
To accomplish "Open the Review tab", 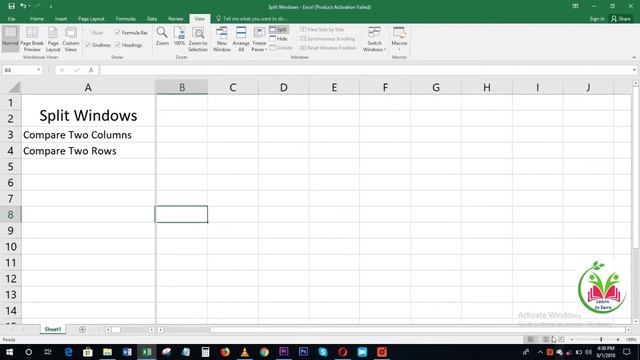I will [176, 19].
